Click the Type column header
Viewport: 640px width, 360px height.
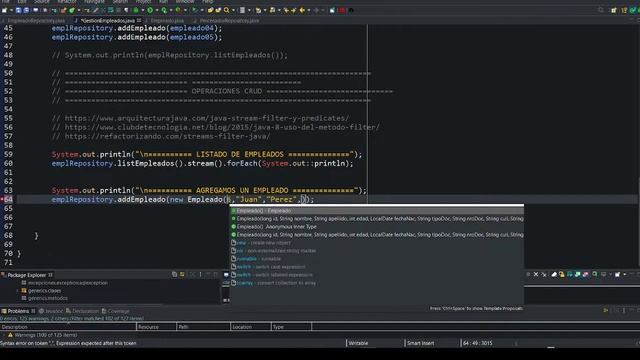click(x=291, y=327)
